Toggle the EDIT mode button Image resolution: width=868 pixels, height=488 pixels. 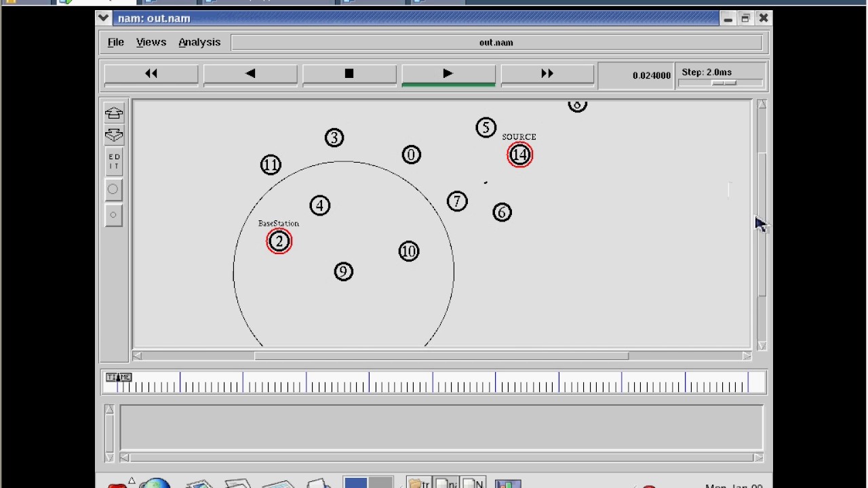pyautogui.click(x=114, y=162)
